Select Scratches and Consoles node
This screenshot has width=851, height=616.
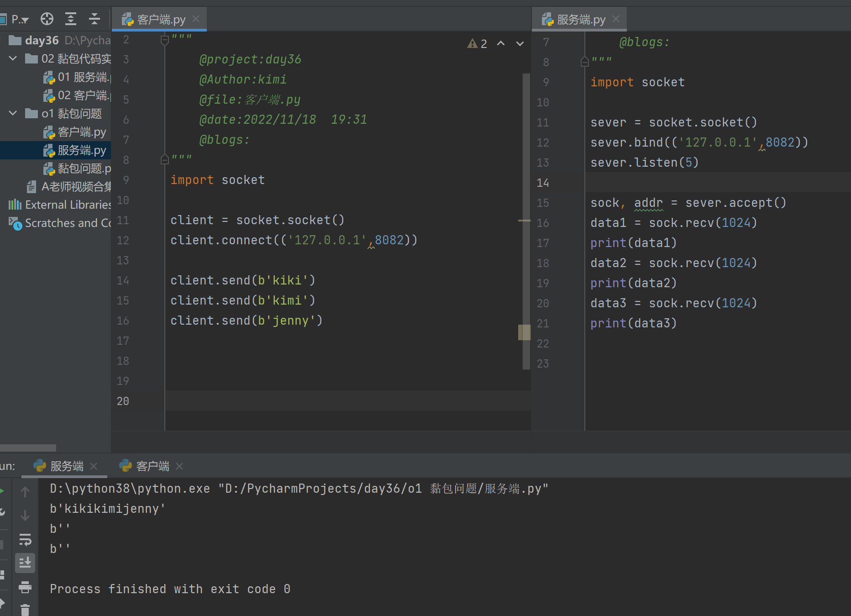[x=59, y=223]
